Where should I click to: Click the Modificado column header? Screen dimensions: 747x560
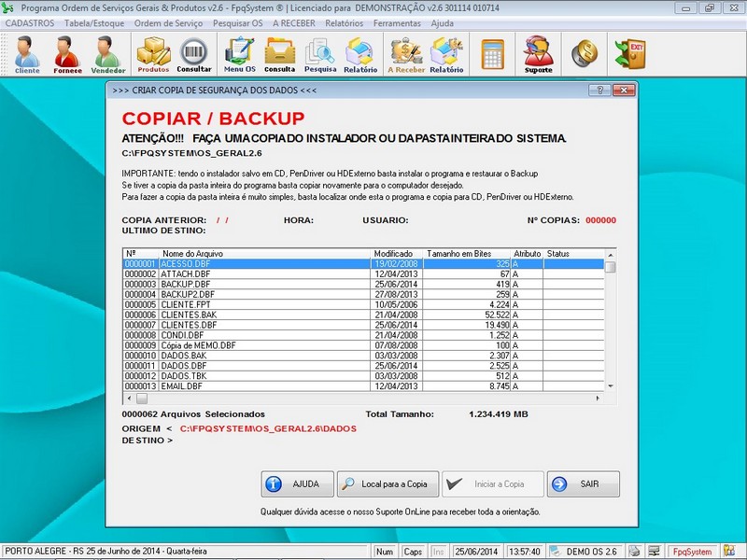(396, 254)
